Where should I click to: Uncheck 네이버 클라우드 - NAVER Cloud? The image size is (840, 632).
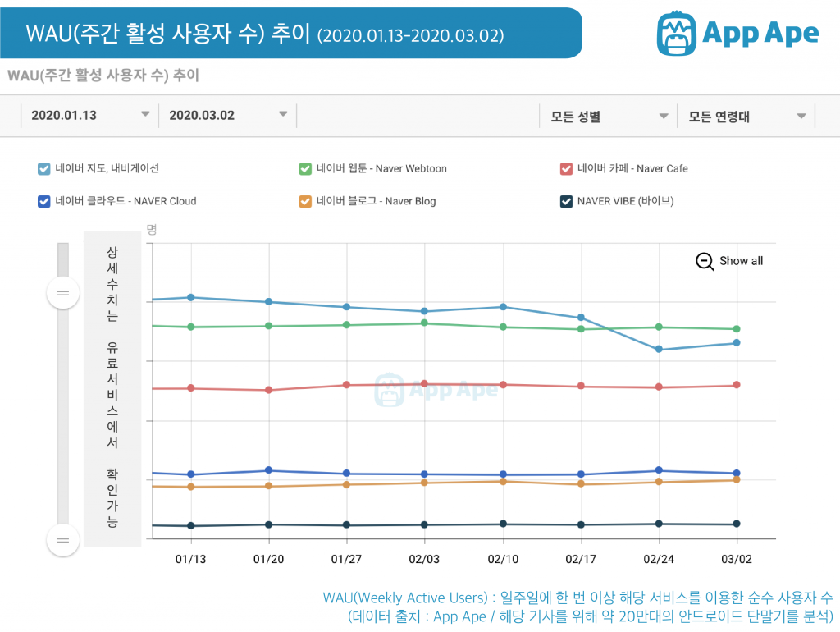tap(44, 201)
